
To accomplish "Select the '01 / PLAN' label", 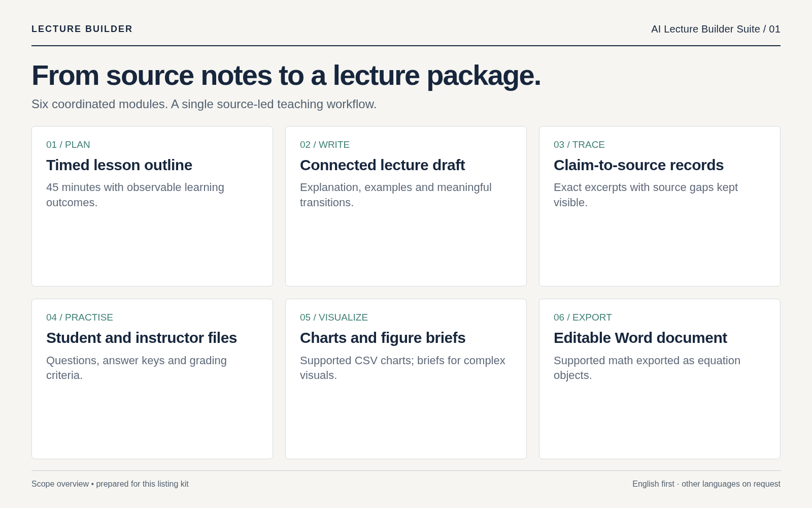I will pyautogui.click(x=68, y=145).
